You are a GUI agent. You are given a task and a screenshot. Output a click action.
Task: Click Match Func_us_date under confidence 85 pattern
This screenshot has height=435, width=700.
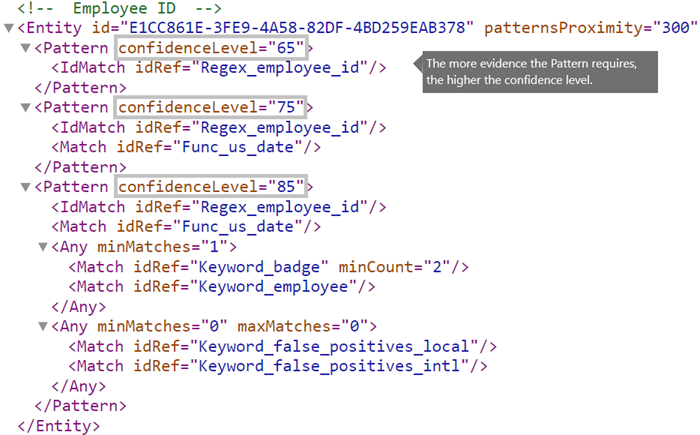pyautogui.click(x=186, y=227)
